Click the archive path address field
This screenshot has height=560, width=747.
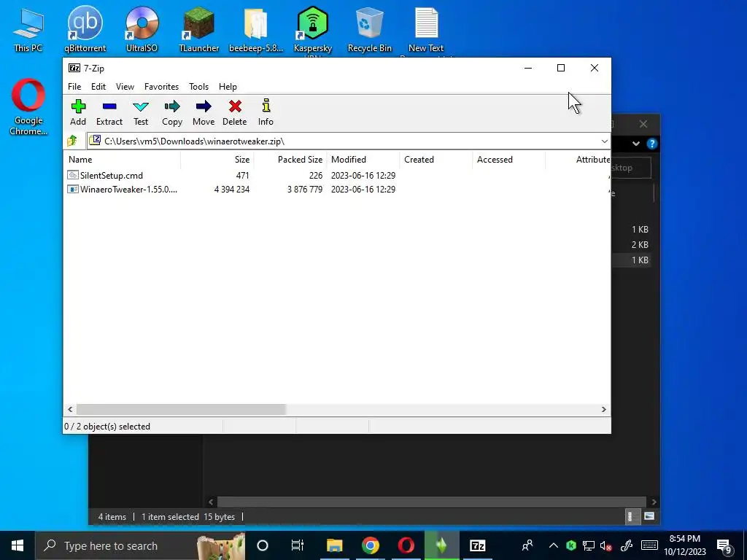coord(343,141)
